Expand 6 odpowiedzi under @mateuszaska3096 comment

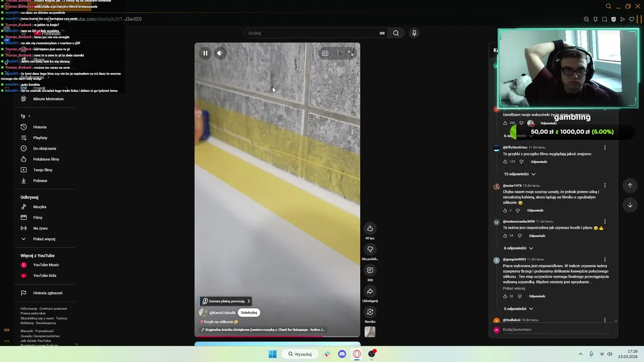pyautogui.click(x=518, y=248)
